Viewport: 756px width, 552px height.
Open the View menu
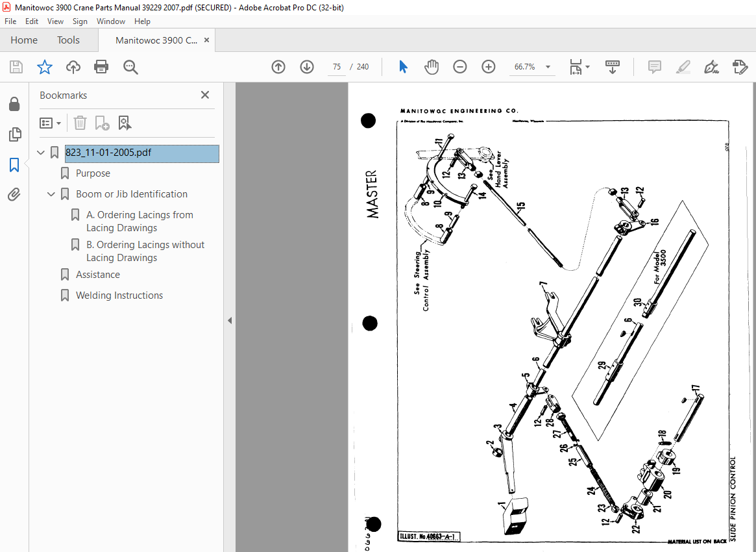tap(55, 21)
